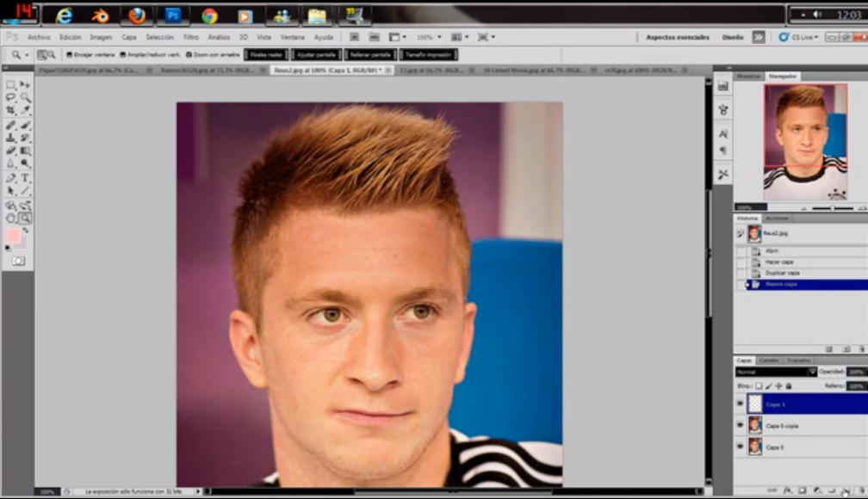Select the Clone Stamp tool
This screenshot has height=499, width=868.
pos(10,138)
